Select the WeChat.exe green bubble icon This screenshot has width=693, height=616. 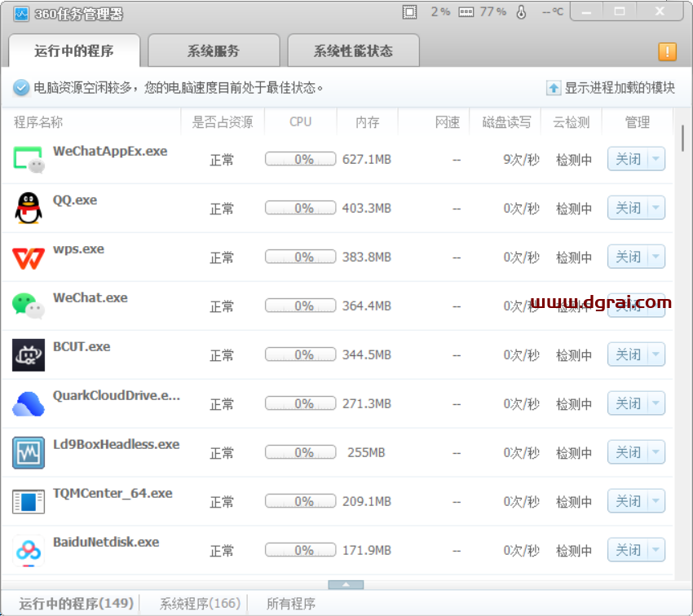point(29,306)
